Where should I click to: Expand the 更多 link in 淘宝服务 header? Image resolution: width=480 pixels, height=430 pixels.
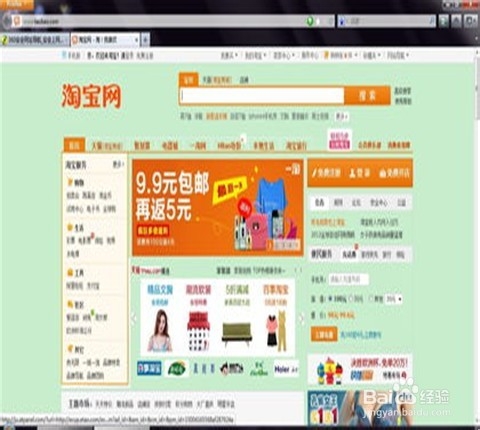tap(118, 165)
